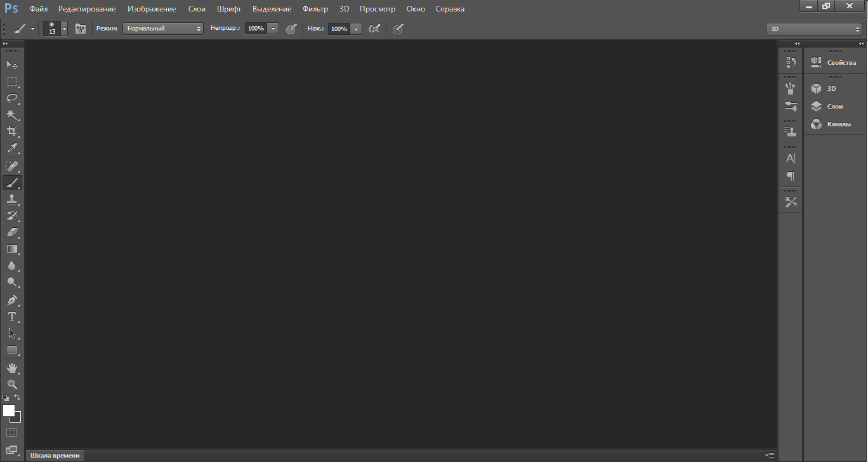Open the History panel icon

point(791,62)
